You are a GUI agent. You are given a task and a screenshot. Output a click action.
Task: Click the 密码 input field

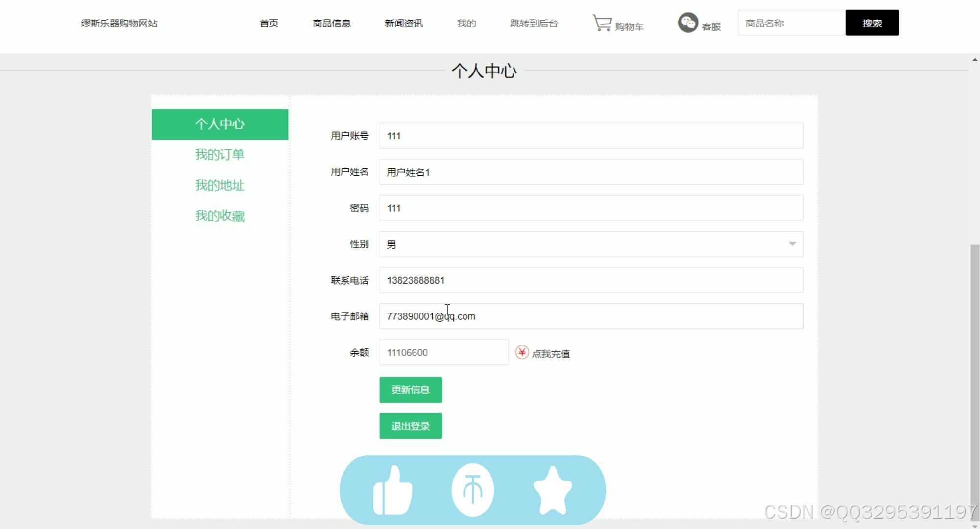(591, 208)
